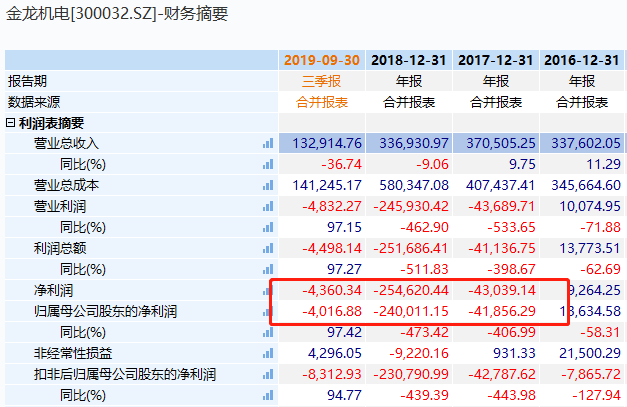Screen dimensions: 627x407
Task: Click the 营业总收入 row label
Action: [66, 143]
